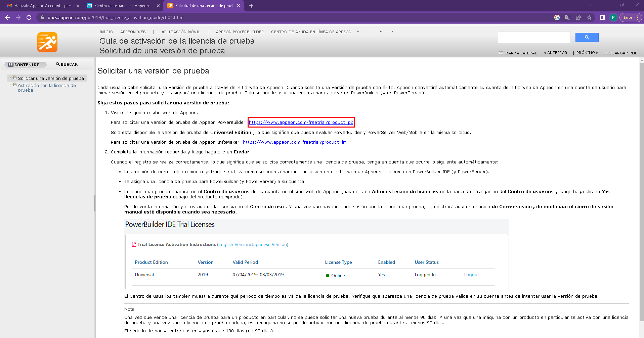Open the tab search chevron in title bar
Screen dimensions: 644x338
(591, 5)
